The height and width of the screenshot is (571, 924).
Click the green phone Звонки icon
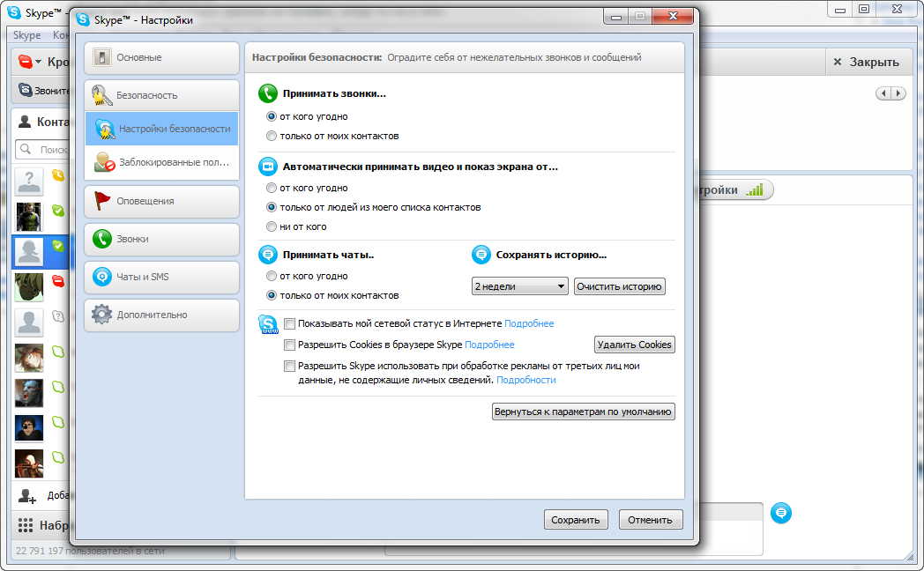pyautogui.click(x=102, y=239)
